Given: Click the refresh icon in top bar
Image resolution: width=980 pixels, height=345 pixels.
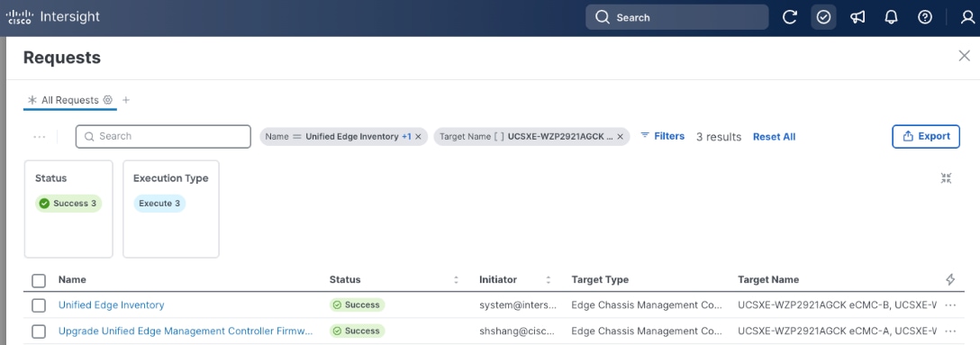Looking at the screenshot, I should [x=790, y=17].
